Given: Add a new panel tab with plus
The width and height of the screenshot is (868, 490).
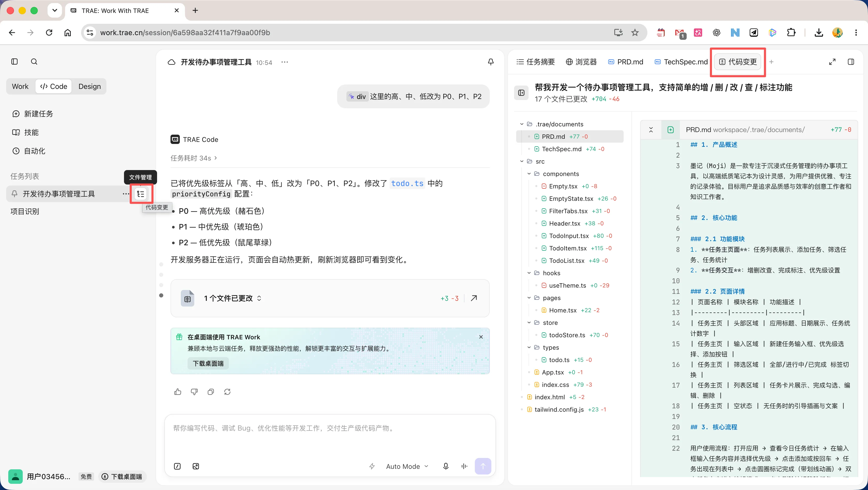Looking at the screenshot, I should [771, 62].
